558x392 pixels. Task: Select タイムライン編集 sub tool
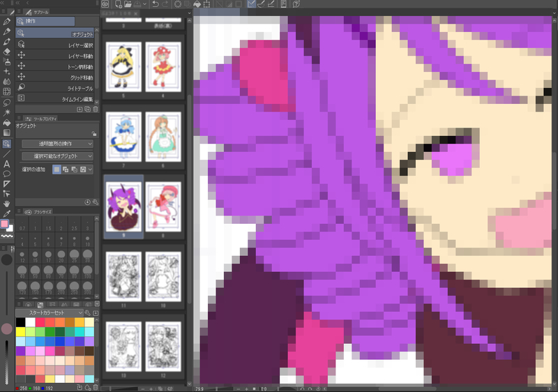pos(55,98)
